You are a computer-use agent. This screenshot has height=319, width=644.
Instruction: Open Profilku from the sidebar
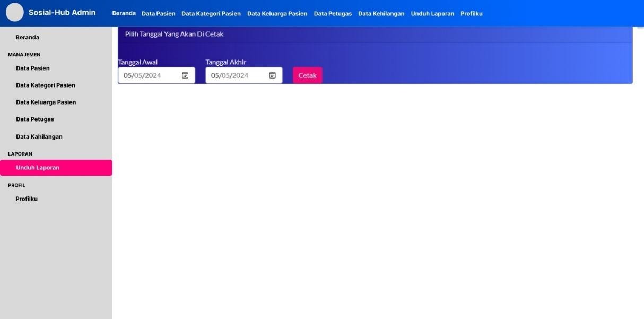pyautogui.click(x=27, y=199)
